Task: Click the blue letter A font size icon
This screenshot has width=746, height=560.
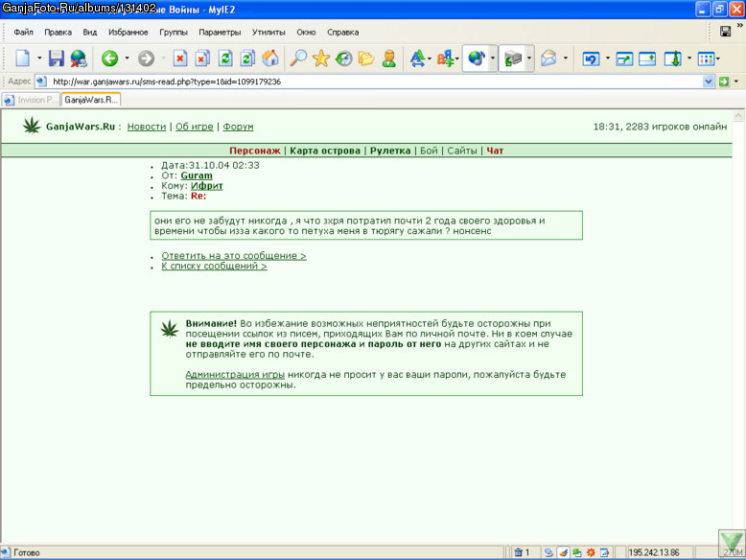Action: [417, 58]
